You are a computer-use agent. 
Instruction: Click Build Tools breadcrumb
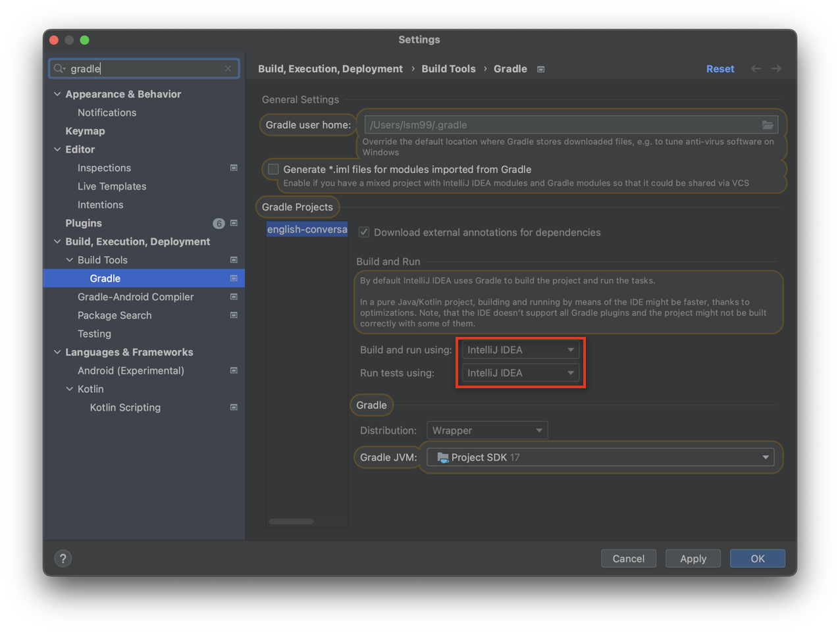tap(448, 68)
